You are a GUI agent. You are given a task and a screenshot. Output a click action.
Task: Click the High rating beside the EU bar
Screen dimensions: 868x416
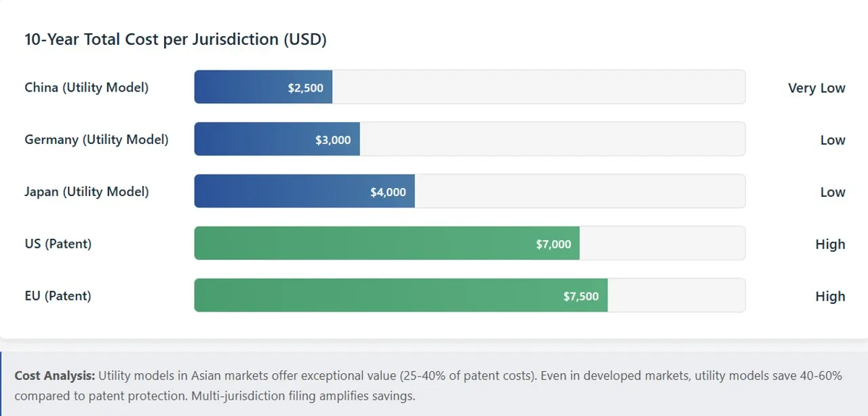830,297
